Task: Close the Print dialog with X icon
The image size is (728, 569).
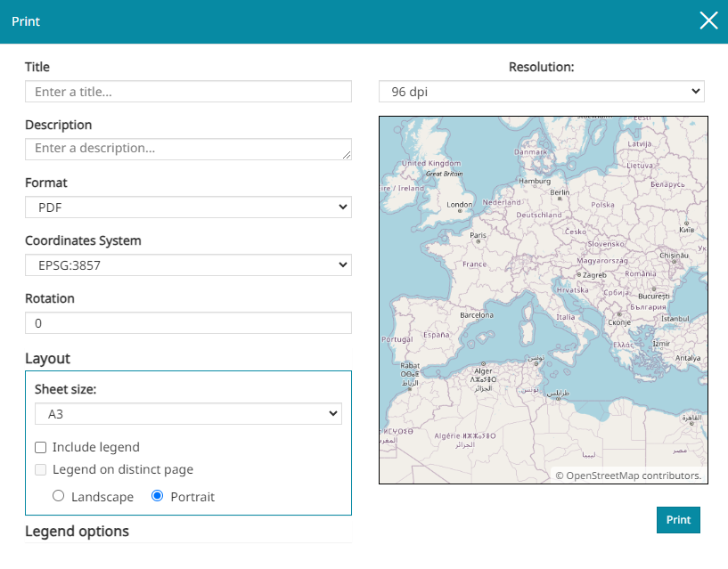Action: (x=708, y=21)
